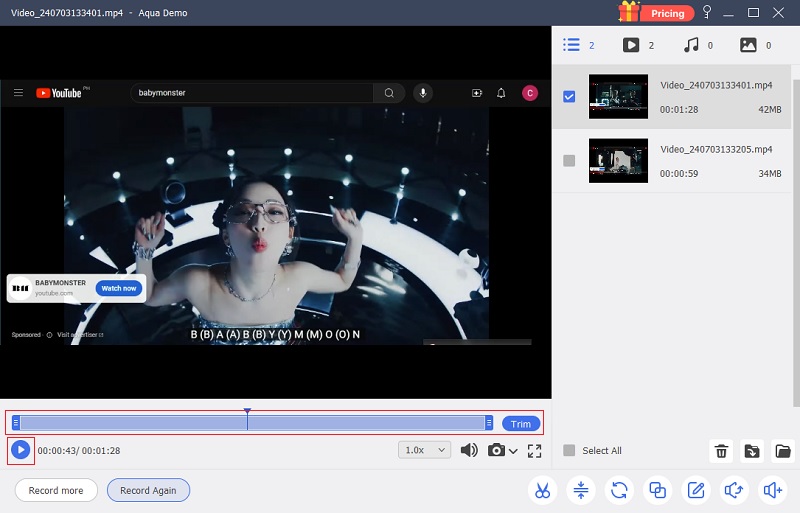Open the scissors video trimmer tool
The height and width of the screenshot is (513, 800).
pyautogui.click(x=542, y=490)
